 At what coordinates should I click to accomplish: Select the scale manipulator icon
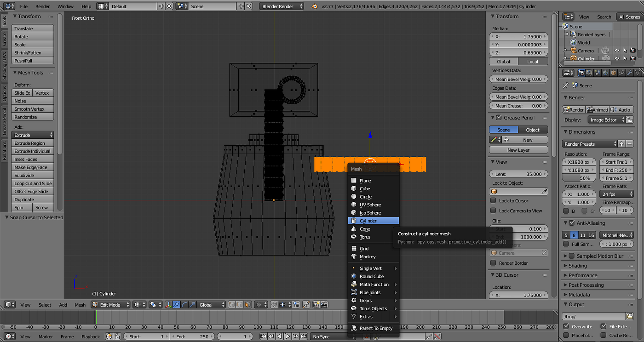coord(192,304)
